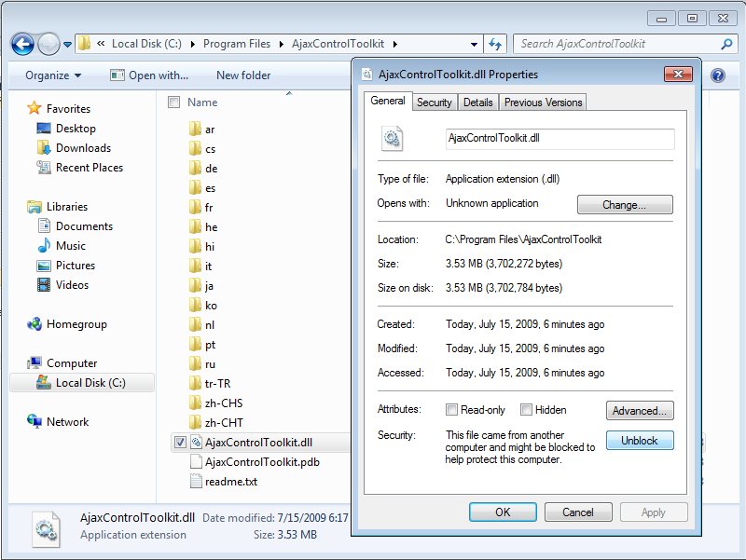Click the Local Disk (C:) drive icon
Viewport: 746px width, 560px height.
pos(44,383)
